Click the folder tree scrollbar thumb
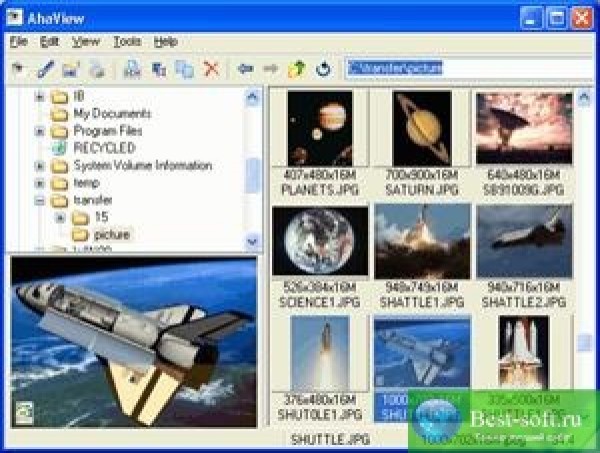The image size is (600, 453). coord(253,176)
